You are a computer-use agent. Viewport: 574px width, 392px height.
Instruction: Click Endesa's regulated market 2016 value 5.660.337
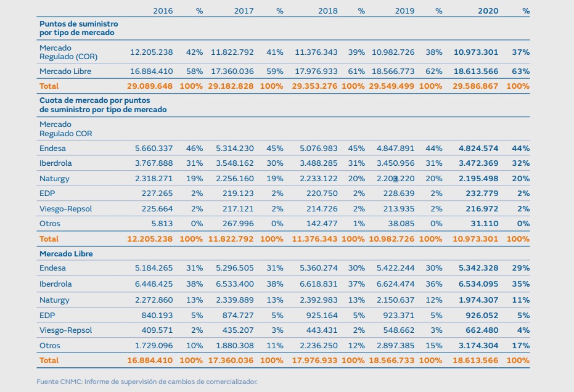[x=154, y=149]
